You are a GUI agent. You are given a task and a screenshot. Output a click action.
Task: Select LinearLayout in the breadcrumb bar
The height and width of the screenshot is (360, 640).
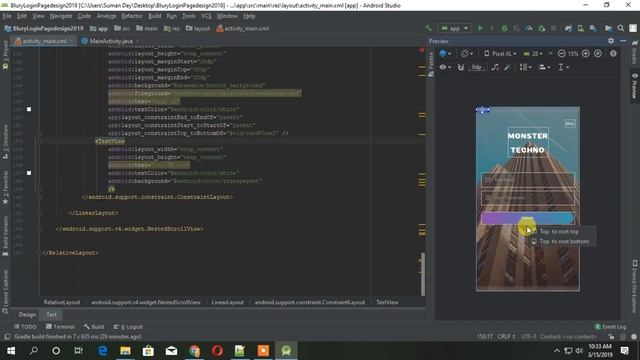coord(227,302)
